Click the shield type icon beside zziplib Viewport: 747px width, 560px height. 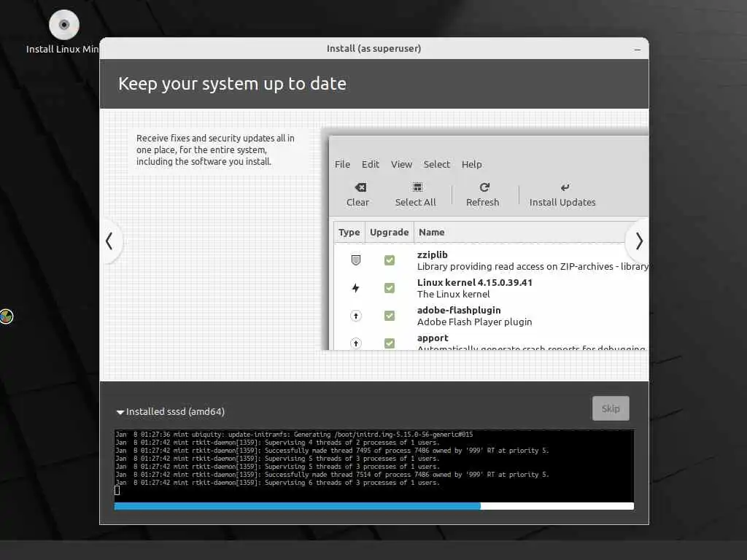356,260
